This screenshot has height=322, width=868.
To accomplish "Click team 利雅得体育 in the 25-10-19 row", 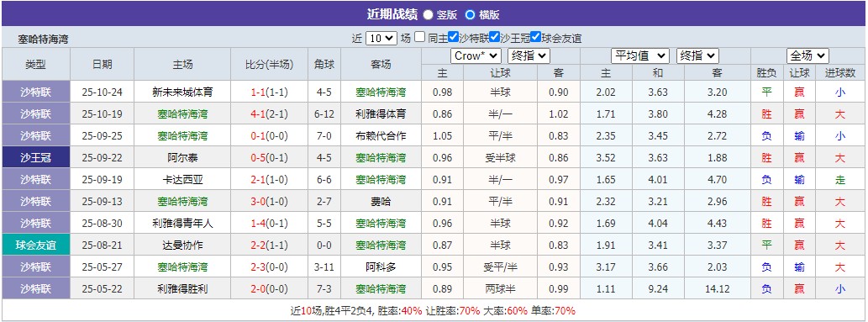I will [381, 114].
